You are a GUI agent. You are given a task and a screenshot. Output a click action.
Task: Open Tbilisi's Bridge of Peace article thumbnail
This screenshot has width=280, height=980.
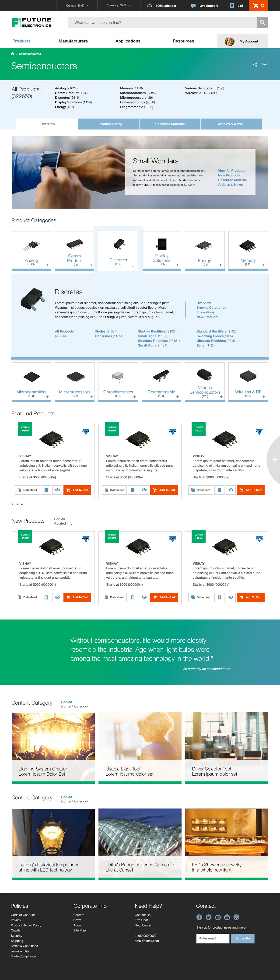click(x=140, y=844)
